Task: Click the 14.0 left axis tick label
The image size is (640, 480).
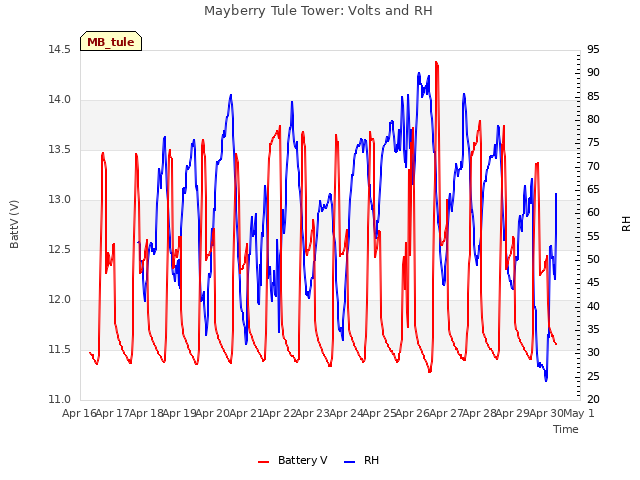Action: (60, 100)
